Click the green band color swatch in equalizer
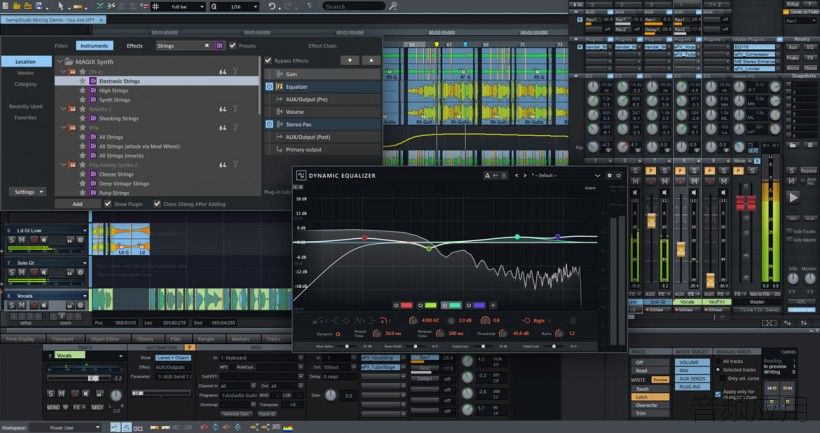 tap(430, 305)
